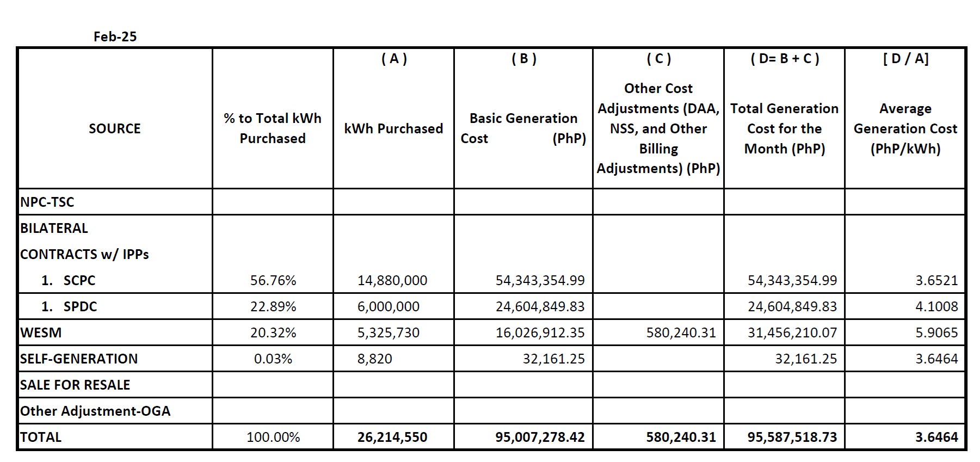
Task: Click the ( A ) column label
Action: tap(394, 59)
